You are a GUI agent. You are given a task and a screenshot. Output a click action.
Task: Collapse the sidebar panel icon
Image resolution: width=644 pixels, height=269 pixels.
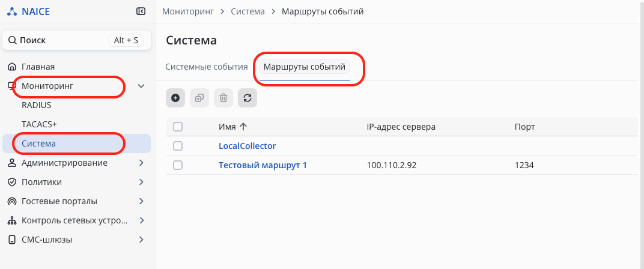click(141, 11)
